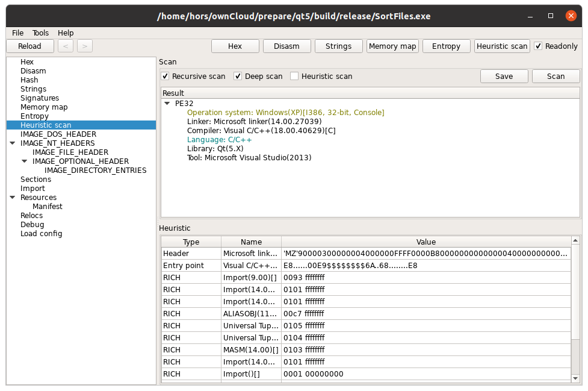Viewport: 588px width, 391px height.
Task: Click the heuristic table scroll down arrow
Action: [x=575, y=378]
